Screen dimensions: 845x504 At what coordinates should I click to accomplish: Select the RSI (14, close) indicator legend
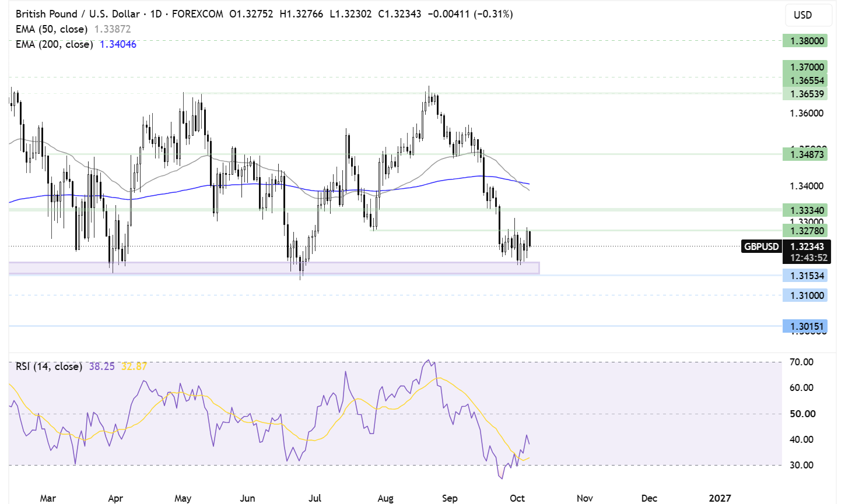[49, 366]
